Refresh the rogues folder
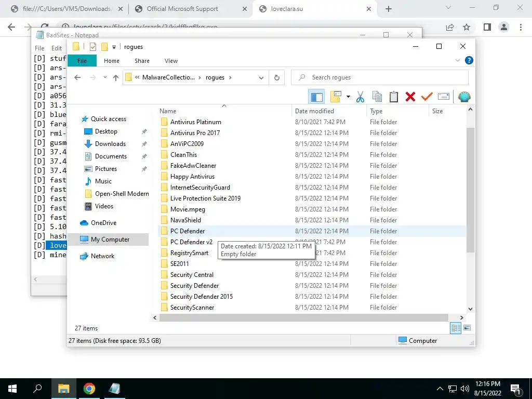 pyautogui.click(x=277, y=78)
